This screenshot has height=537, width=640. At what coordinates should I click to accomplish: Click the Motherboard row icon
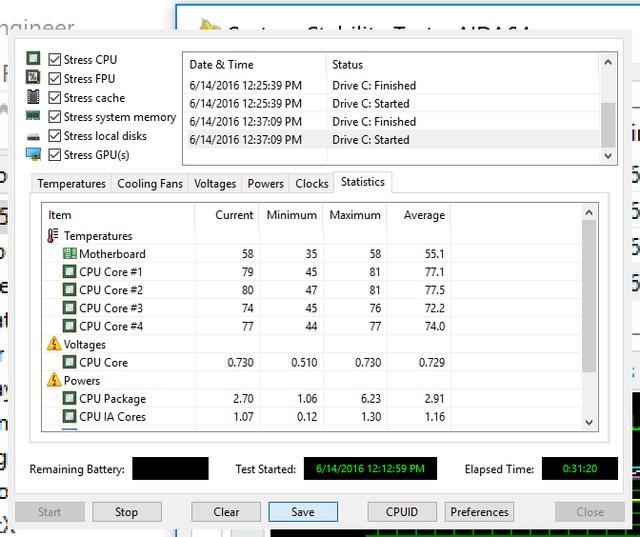pos(70,253)
